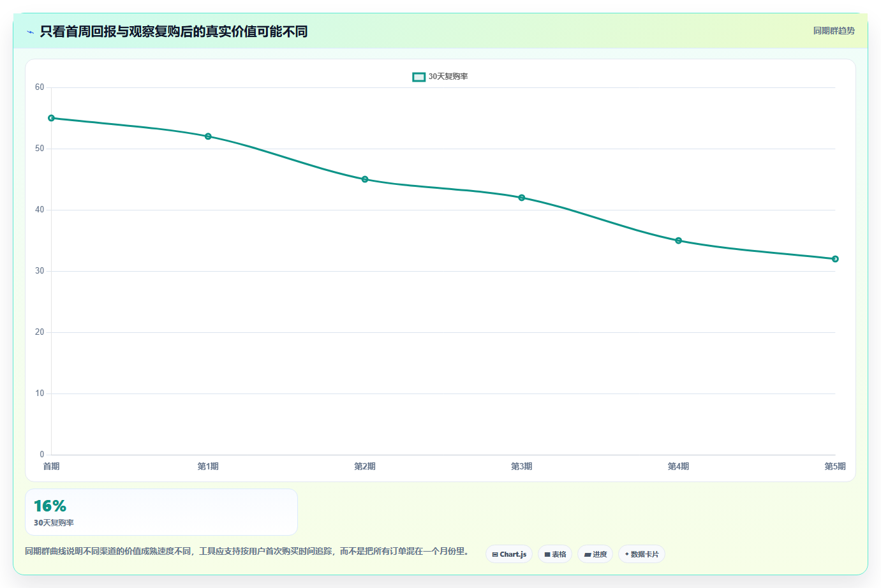Click the 40 y-axis label
The width and height of the screenshot is (881, 588).
coord(40,210)
